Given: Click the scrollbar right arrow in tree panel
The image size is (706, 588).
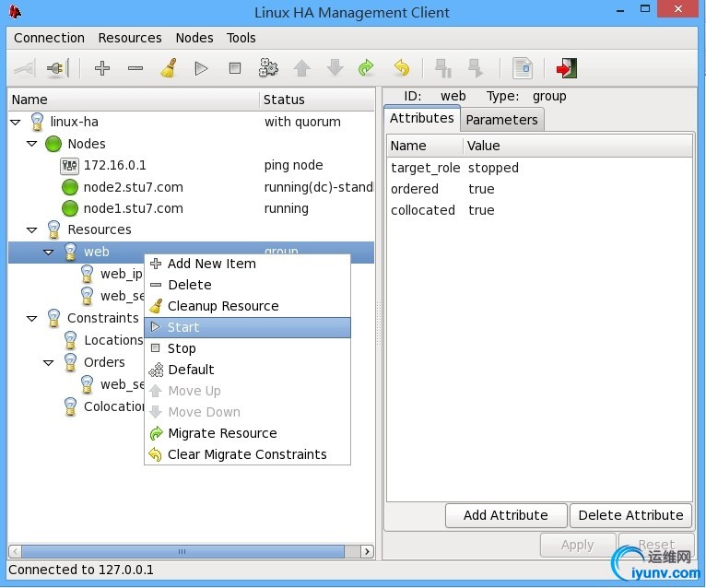Looking at the screenshot, I should 368,551.
